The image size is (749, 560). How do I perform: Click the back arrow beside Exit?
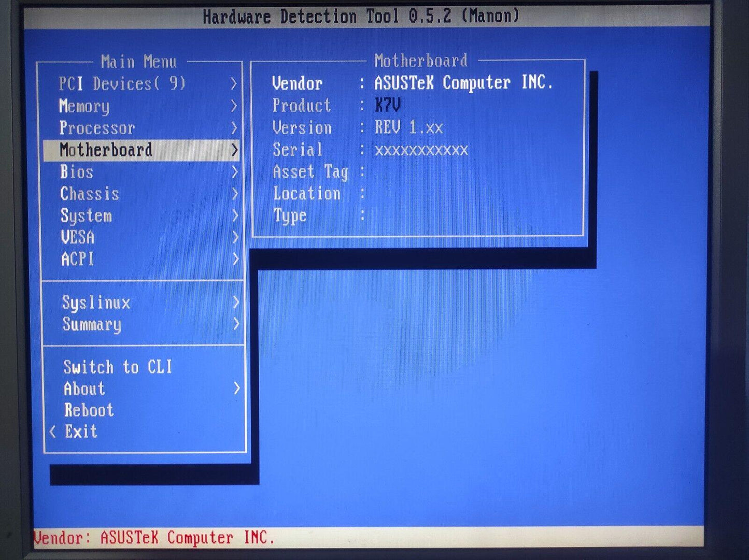coord(53,432)
